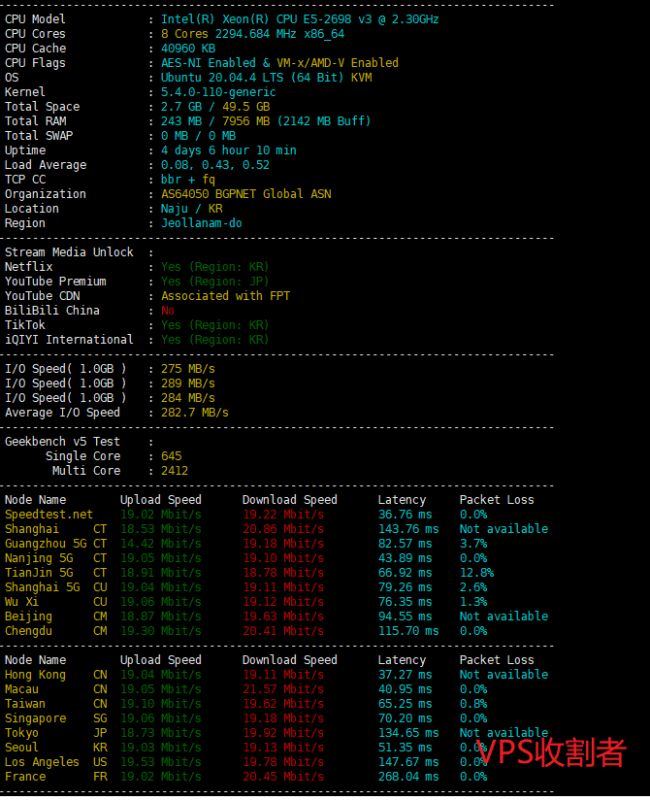Click the Hong Kong node row name
This screenshot has width=650, height=800.
[x=35, y=675]
